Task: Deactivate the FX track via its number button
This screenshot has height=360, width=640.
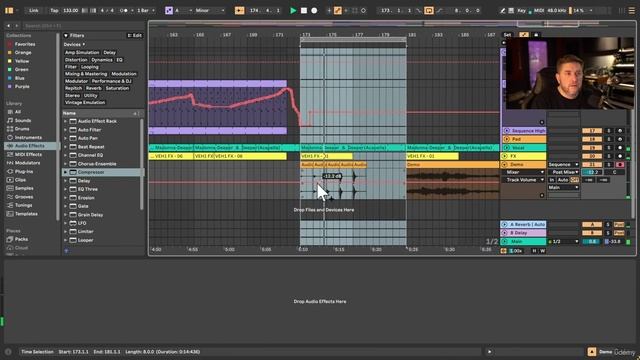Action: tap(592, 156)
